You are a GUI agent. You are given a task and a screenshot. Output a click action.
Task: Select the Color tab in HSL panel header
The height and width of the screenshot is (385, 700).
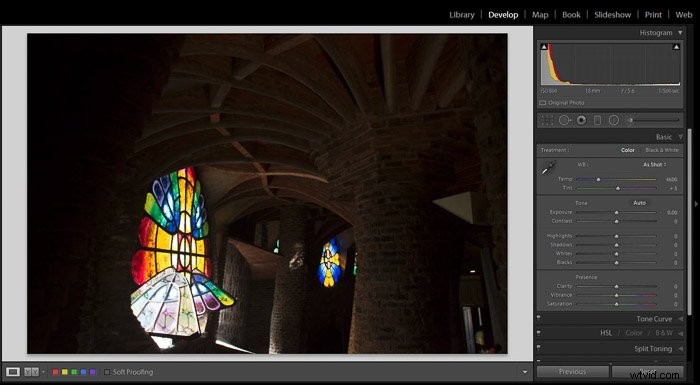pyautogui.click(x=633, y=333)
